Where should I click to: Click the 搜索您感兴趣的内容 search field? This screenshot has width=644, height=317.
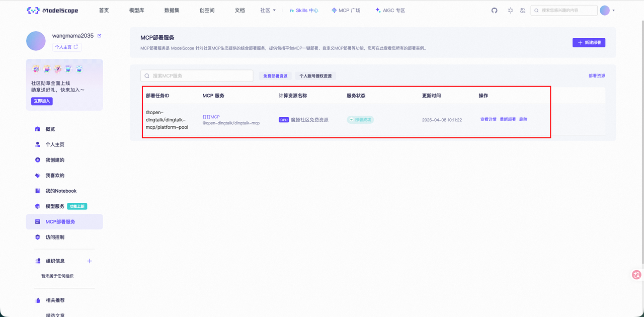(564, 10)
